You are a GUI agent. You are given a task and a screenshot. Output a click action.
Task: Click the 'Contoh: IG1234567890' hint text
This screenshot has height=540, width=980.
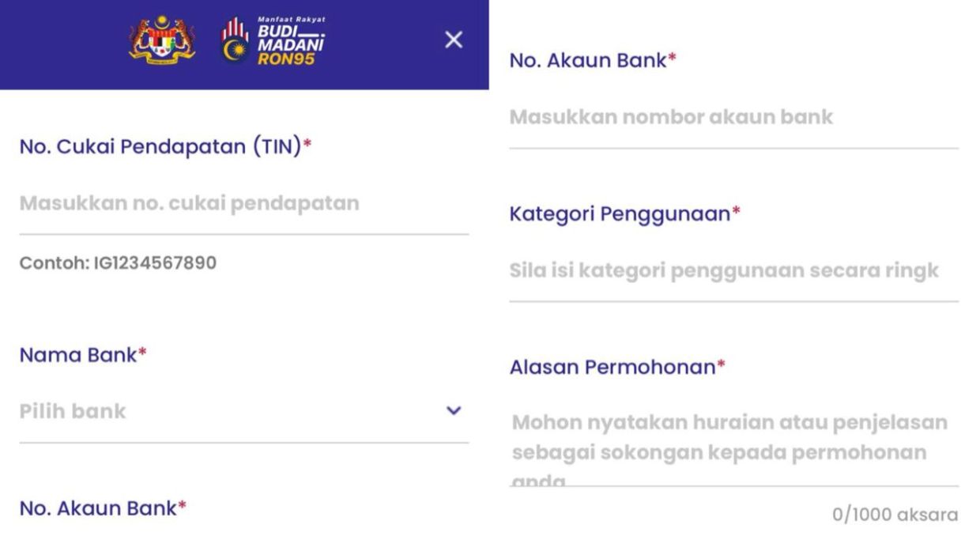(118, 262)
